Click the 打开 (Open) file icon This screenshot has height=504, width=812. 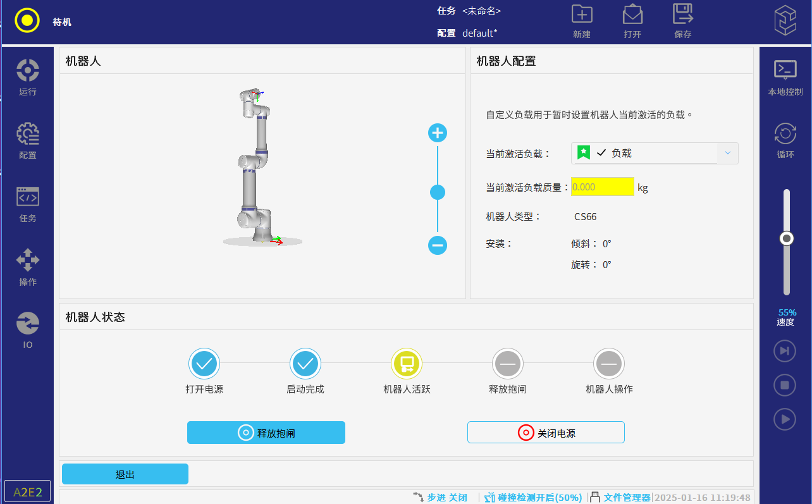tap(632, 22)
